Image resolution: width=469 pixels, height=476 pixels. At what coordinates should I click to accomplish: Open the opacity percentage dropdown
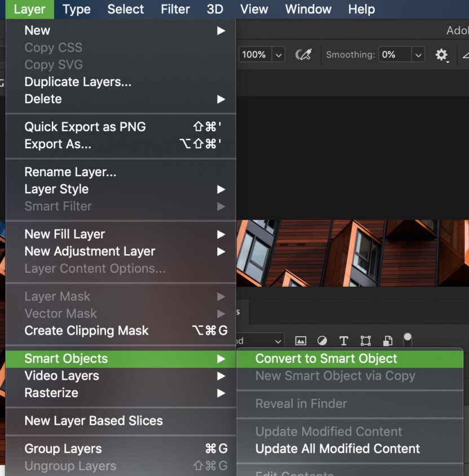point(278,55)
